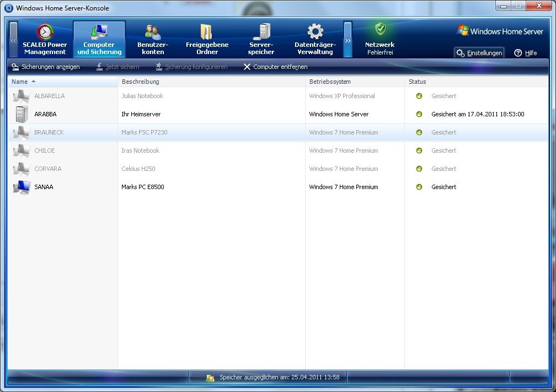Click Windows XP Professional cell
Screen dimensions: 556x392
point(342,96)
